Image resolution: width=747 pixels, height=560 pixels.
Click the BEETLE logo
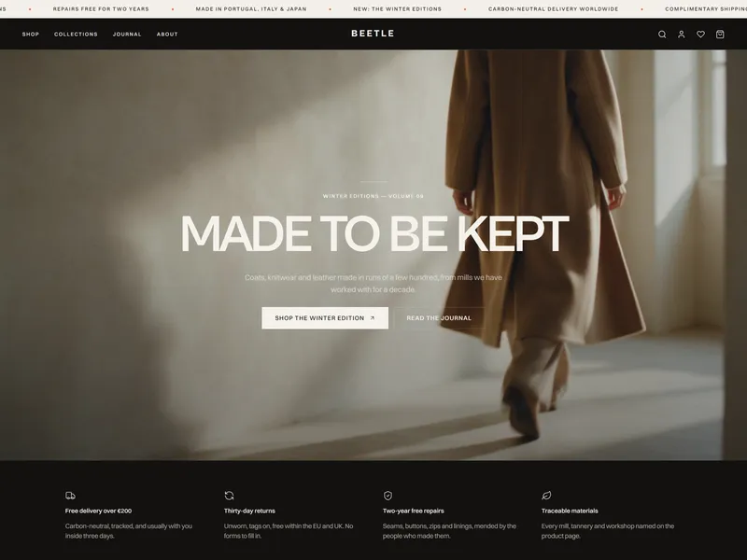coord(373,34)
